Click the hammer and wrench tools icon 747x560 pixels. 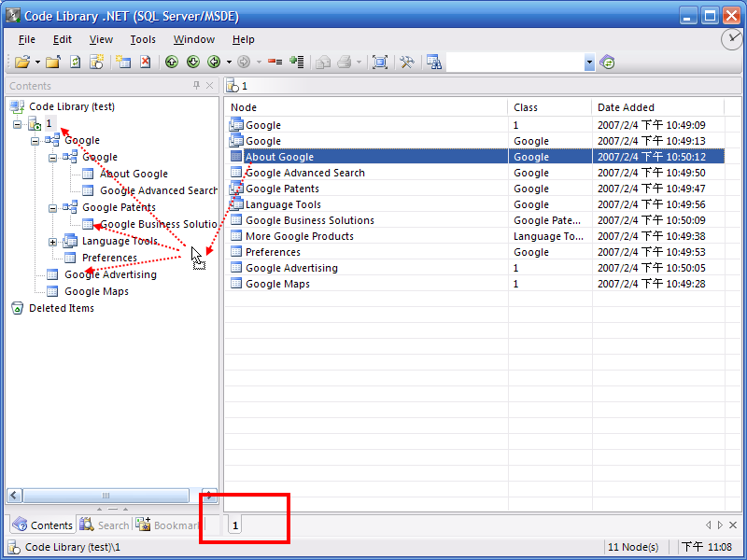point(406,62)
